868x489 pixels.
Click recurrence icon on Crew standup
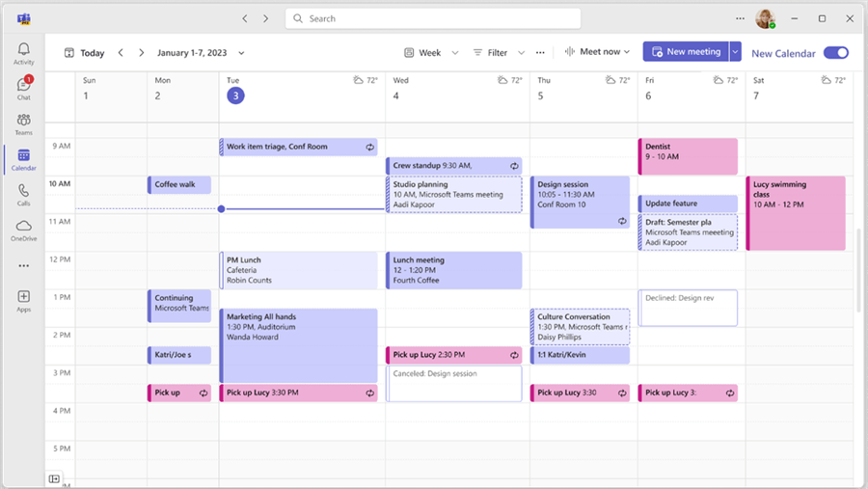tap(514, 166)
